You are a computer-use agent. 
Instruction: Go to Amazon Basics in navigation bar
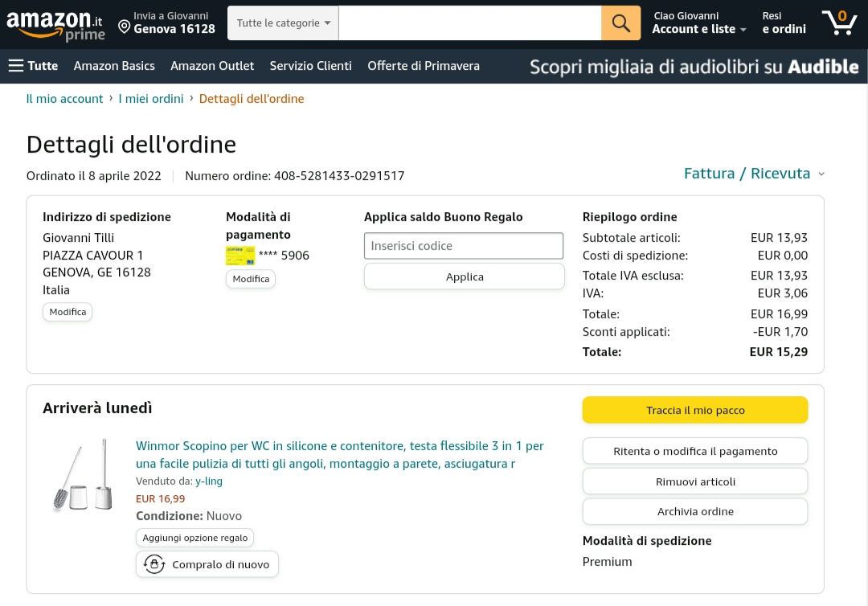pyautogui.click(x=114, y=66)
